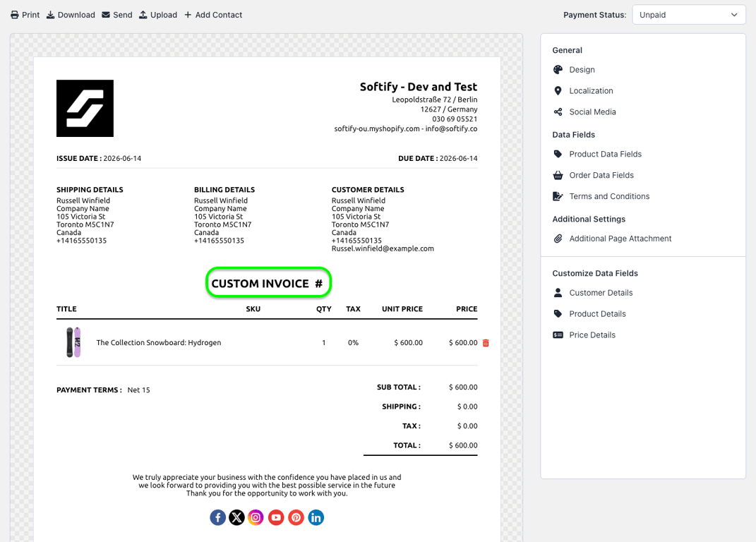
Task: Download the invoice
Action: coord(71,15)
